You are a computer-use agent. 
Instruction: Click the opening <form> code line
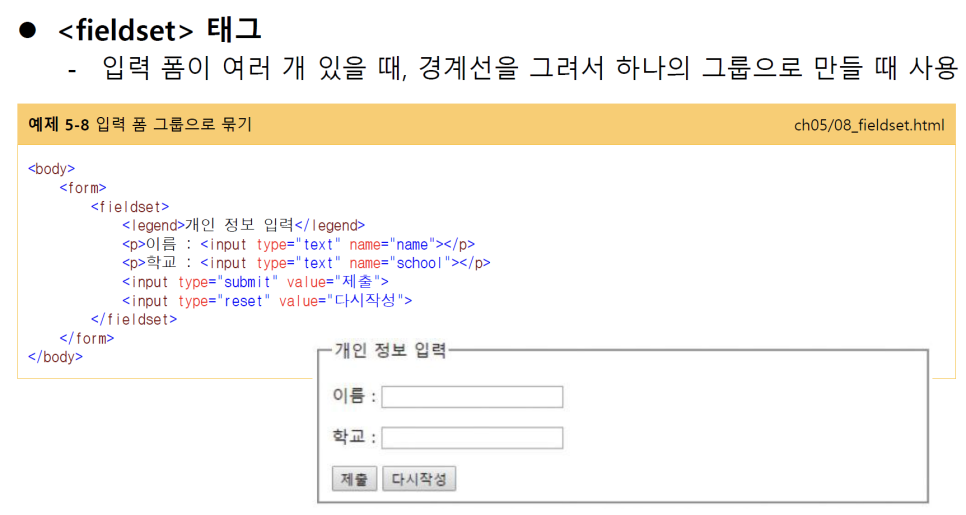pyautogui.click(x=83, y=188)
